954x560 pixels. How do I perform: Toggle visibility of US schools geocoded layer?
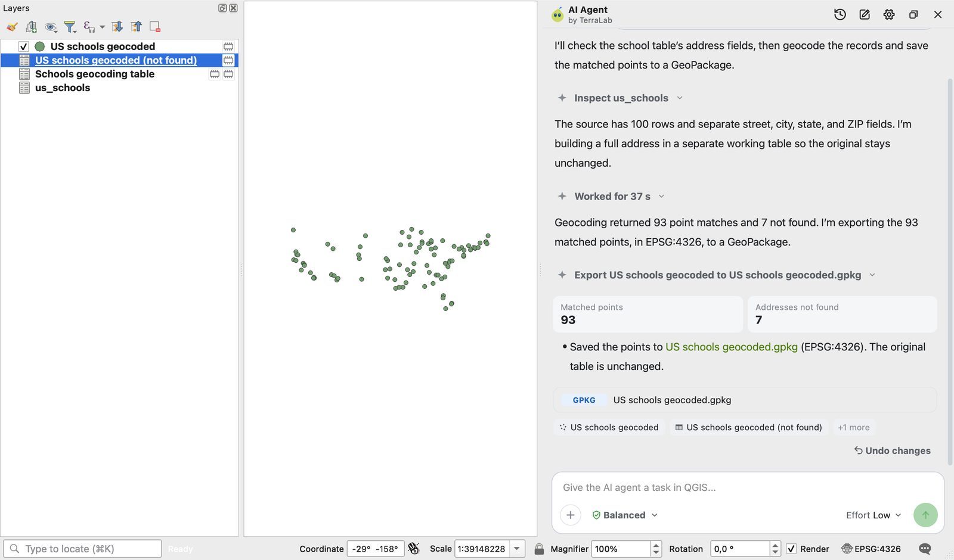(23, 46)
